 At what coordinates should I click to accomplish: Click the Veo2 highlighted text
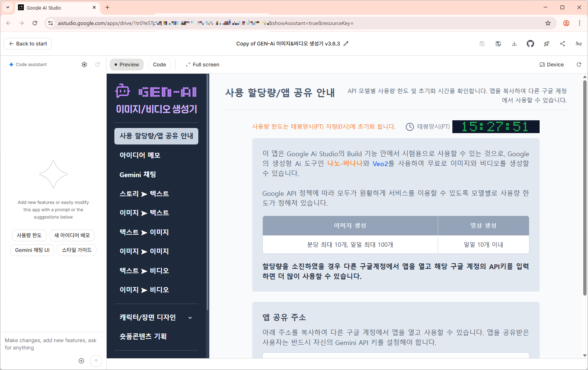point(380,164)
